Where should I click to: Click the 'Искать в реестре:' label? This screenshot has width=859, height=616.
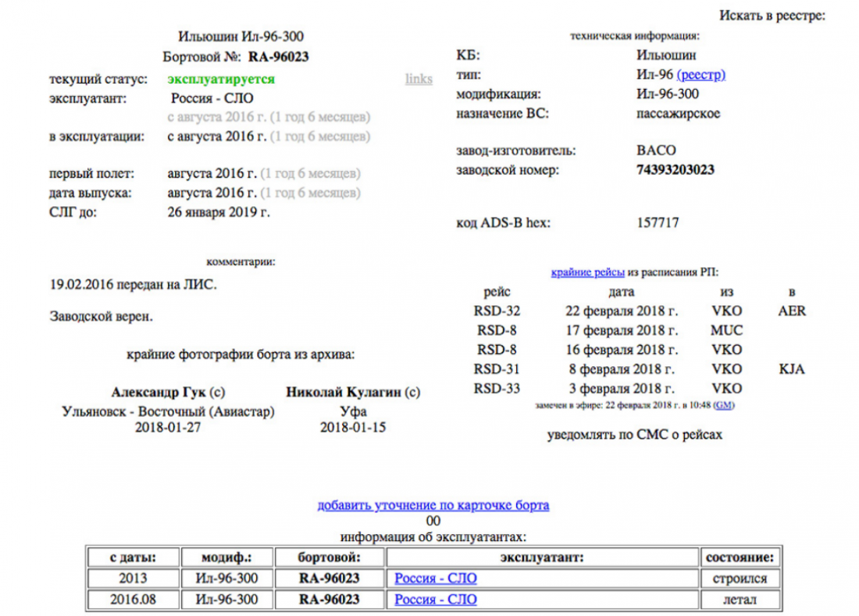tap(772, 16)
